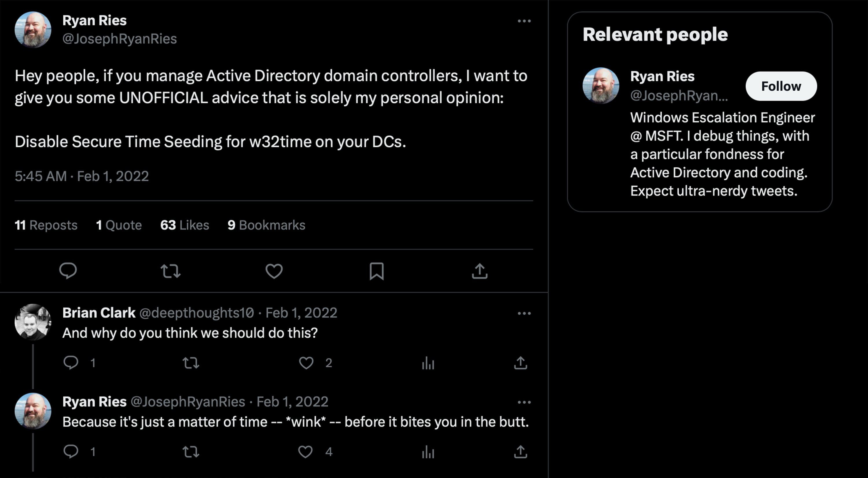Like Brian Clark's reply
The height and width of the screenshot is (478, 868).
coord(306,363)
